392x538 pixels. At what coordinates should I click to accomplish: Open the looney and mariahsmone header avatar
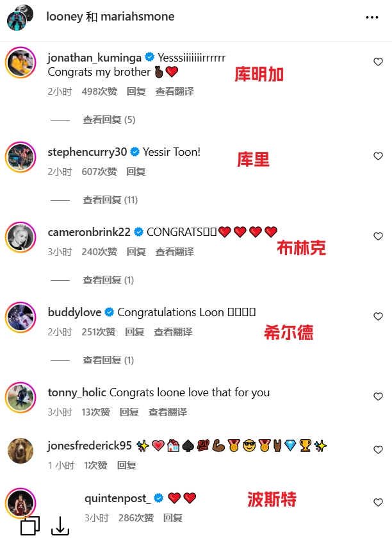(x=20, y=18)
